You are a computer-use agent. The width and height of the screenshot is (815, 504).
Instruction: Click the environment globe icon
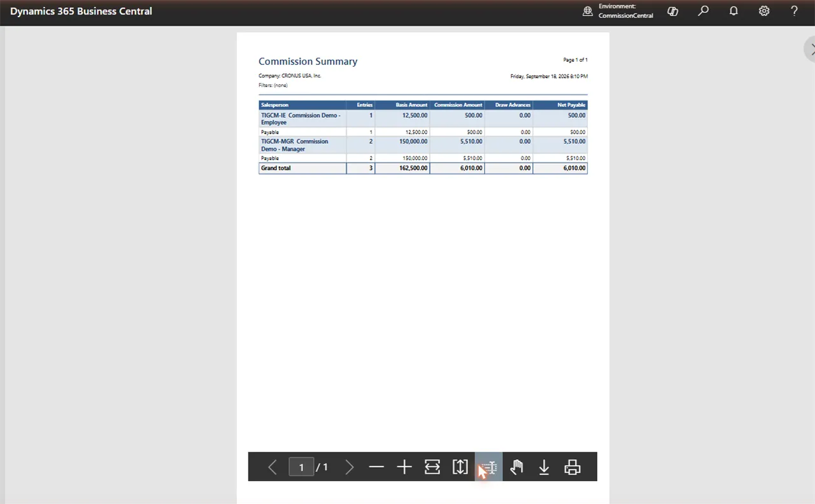pos(588,11)
